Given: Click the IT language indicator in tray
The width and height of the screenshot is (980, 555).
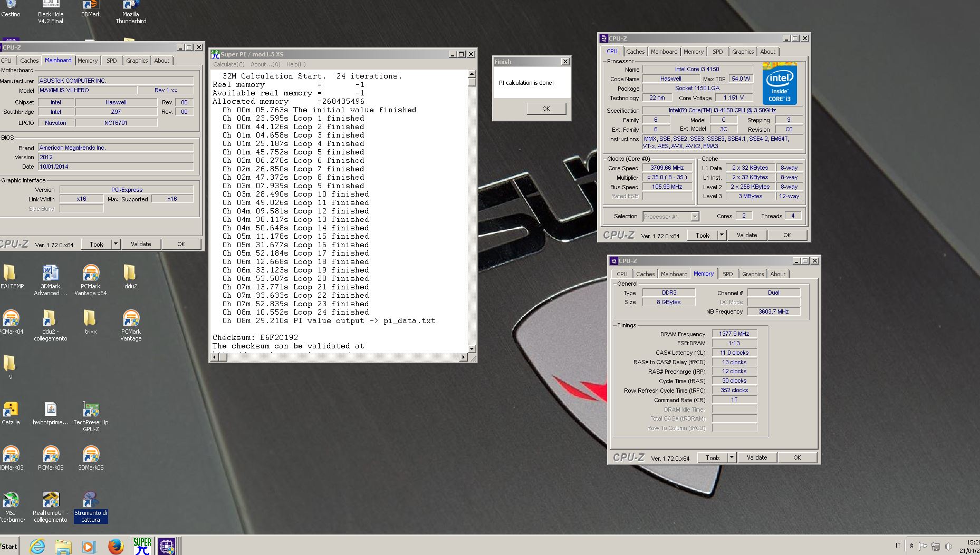Looking at the screenshot, I should [x=898, y=546].
